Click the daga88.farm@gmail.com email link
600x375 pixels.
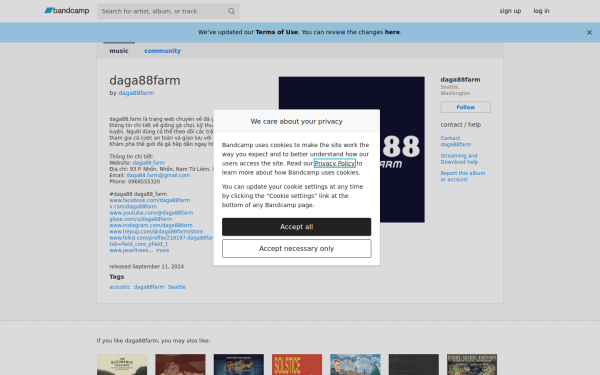(158, 175)
